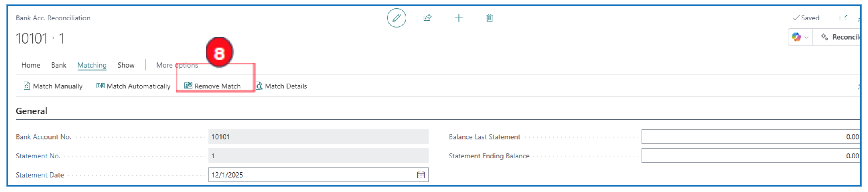The height and width of the screenshot is (192, 868).
Task: Open the Home tab
Action: (x=31, y=65)
